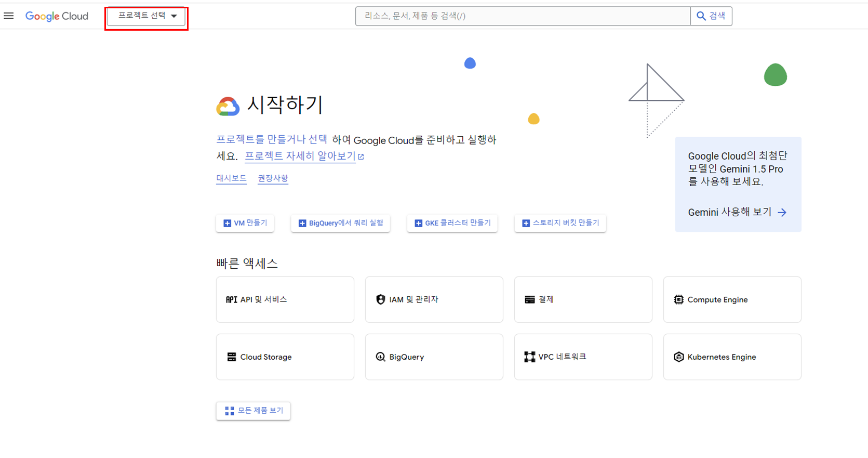Click plus icon on 스토리지 버킷 만들기
Image resolution: width=868 pixels, height=458 pixels.
[526, 223]
